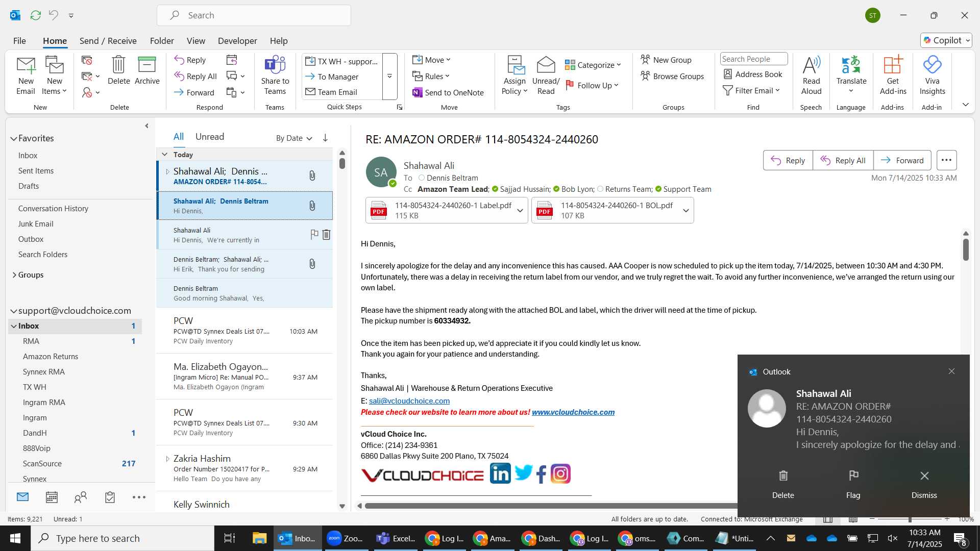This screenshot has height=551, width=980.
Task: Open the Assign Policy button
Action: click(514, 76)
